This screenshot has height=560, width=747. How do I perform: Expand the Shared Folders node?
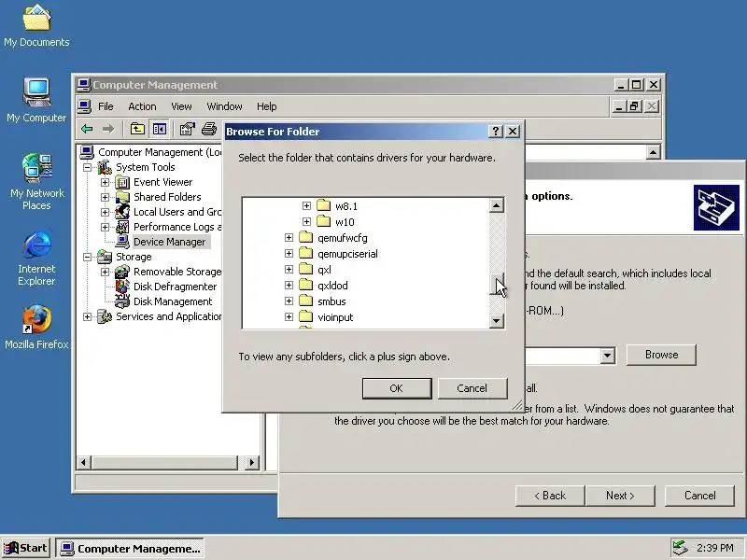105,197
